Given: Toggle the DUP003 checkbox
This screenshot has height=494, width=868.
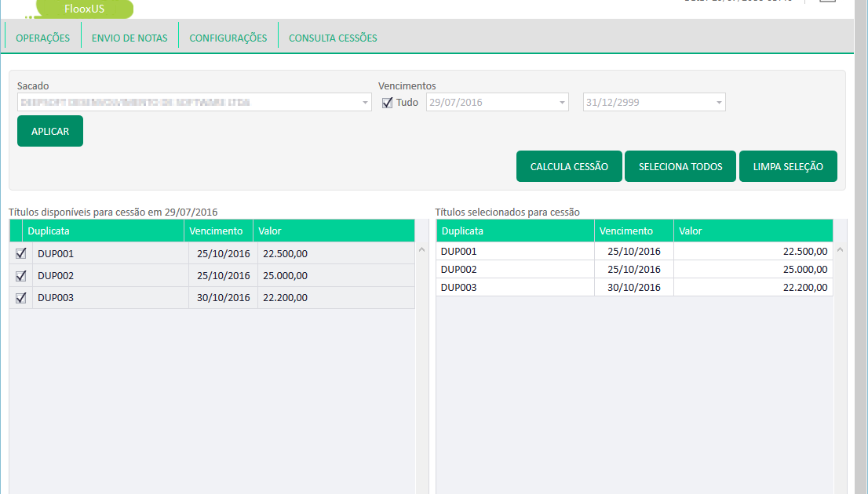Looking at the screenshot, I should (21, 297).
